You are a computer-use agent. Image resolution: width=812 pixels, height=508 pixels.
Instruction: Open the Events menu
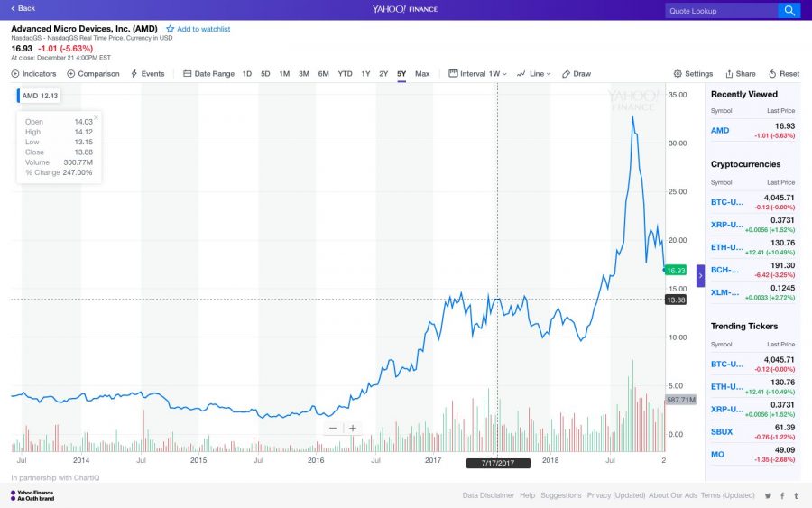pos(148,73)
